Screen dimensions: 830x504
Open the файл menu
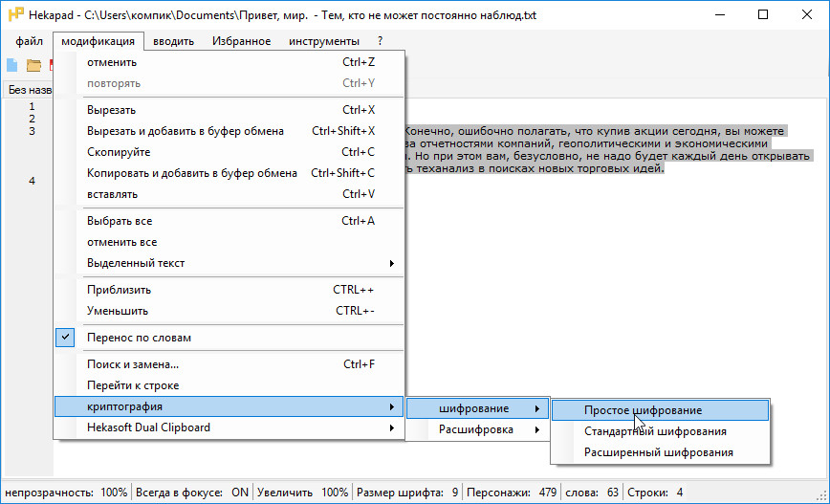(x=29, y=41)
